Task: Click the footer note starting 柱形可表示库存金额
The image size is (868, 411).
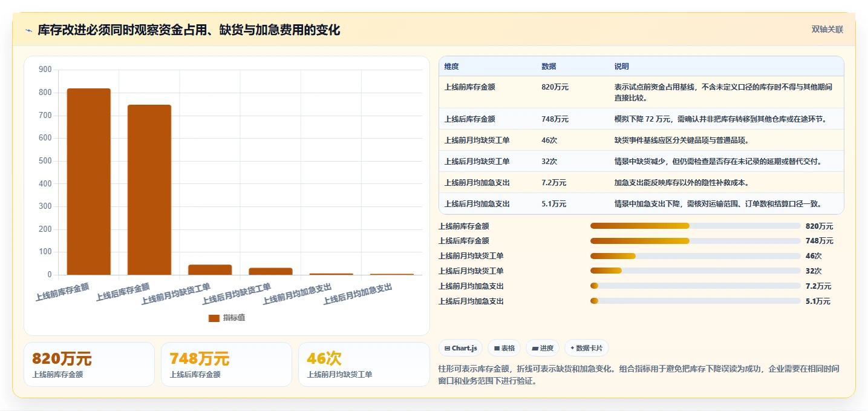Action: click(x=639, y=375)
